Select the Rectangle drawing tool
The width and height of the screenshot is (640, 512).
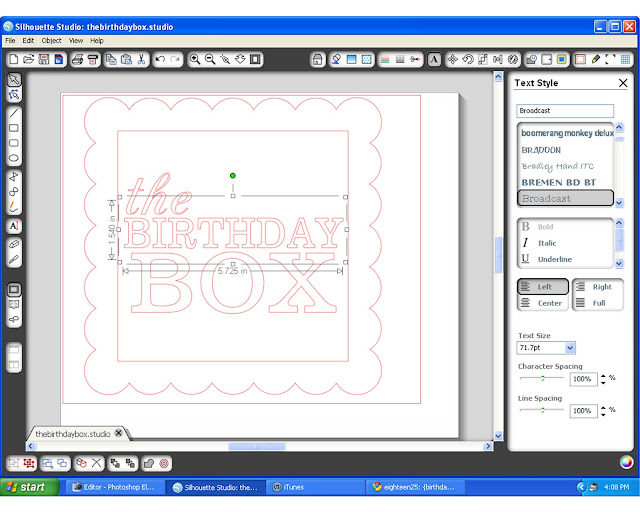coord(15,128)
